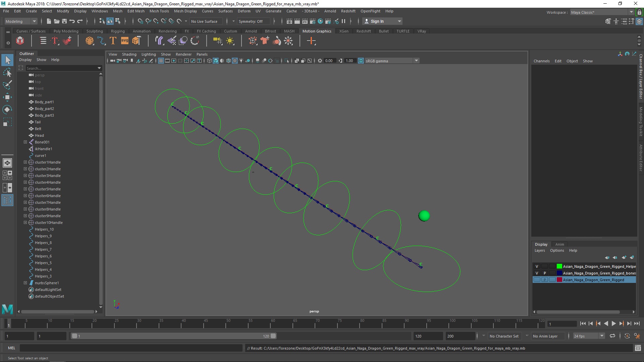Open the viewport Shading menu
The image size is (644, 362).
[x=129, y=54]
